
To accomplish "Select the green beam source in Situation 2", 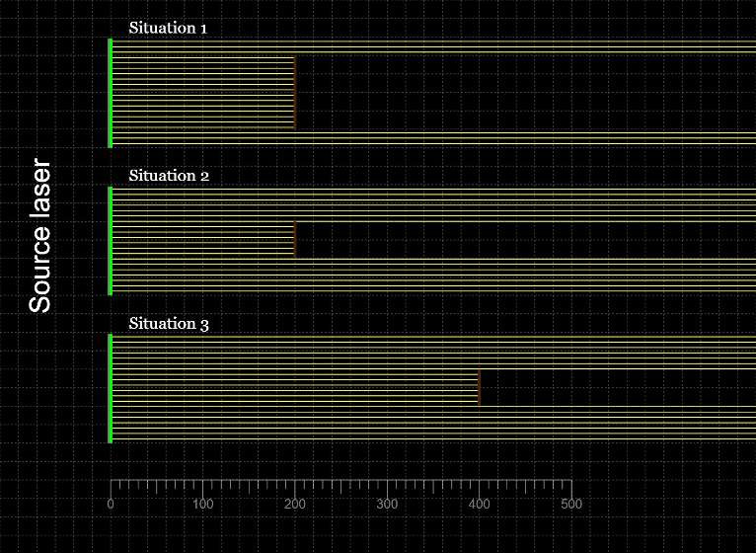I will [x=111, y=240].
